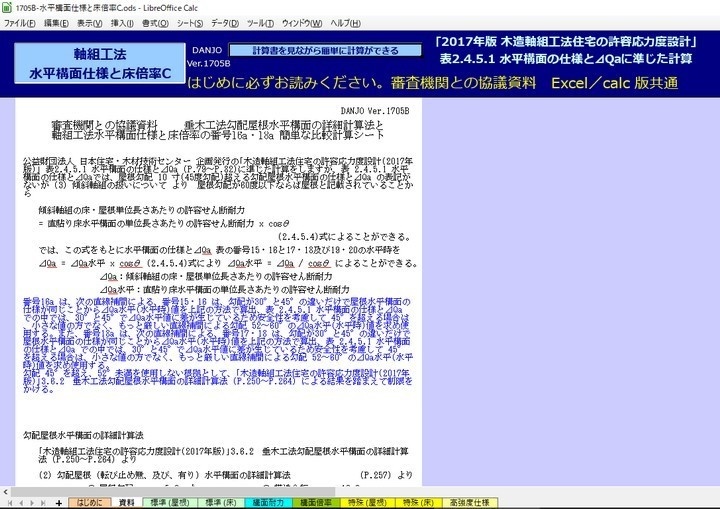Click the horizontal scrollbar thumb
Viewport: 720px width, 509px height.
point(173,492)
